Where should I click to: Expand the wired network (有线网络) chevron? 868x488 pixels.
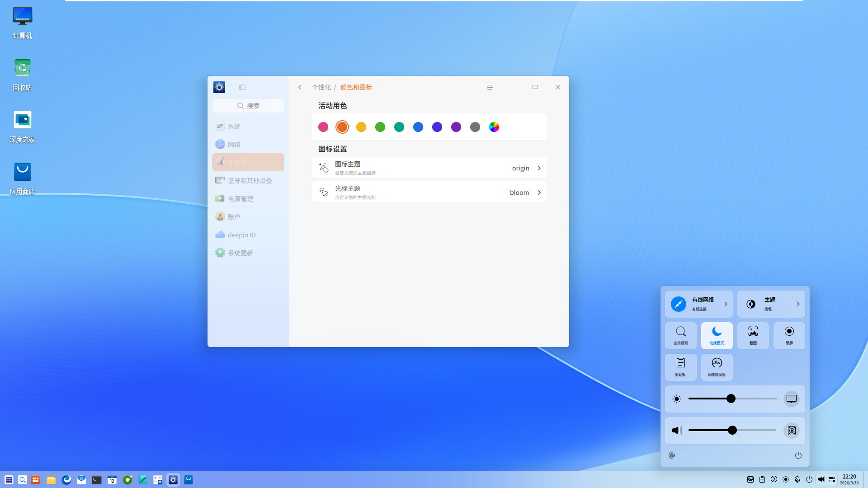click(726, 304)
